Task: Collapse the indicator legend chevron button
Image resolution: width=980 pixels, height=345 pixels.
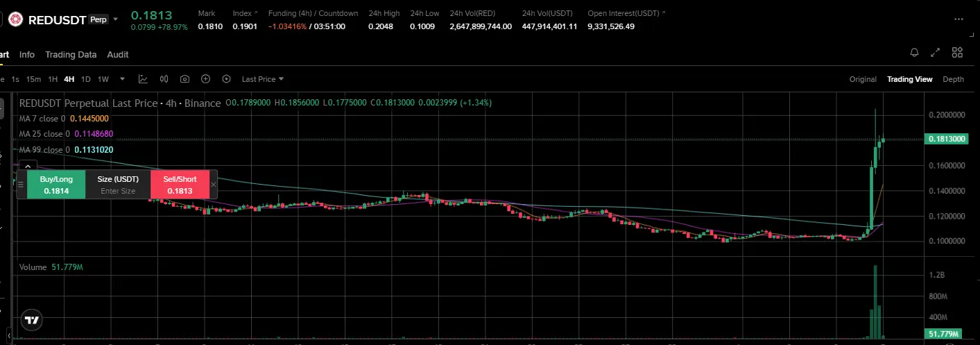Action: coord(28,166)
